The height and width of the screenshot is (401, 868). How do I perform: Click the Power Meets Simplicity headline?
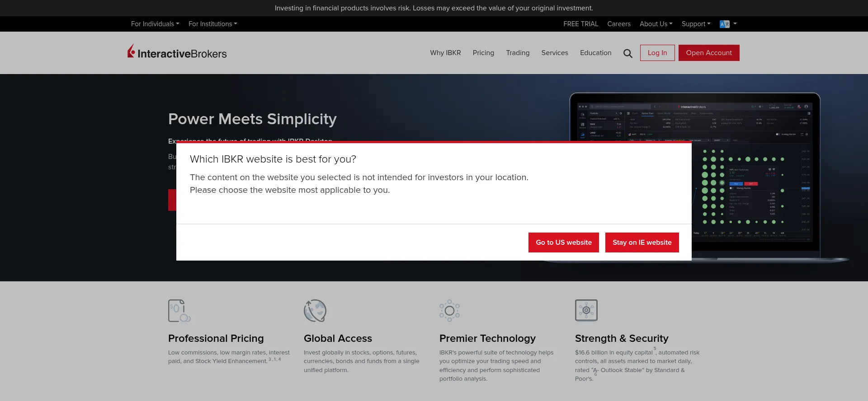252,119
